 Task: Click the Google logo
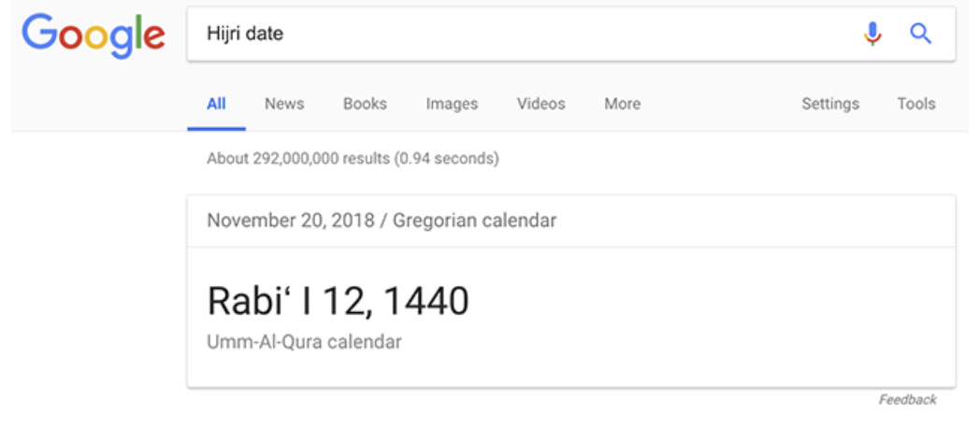coord(94,36)
